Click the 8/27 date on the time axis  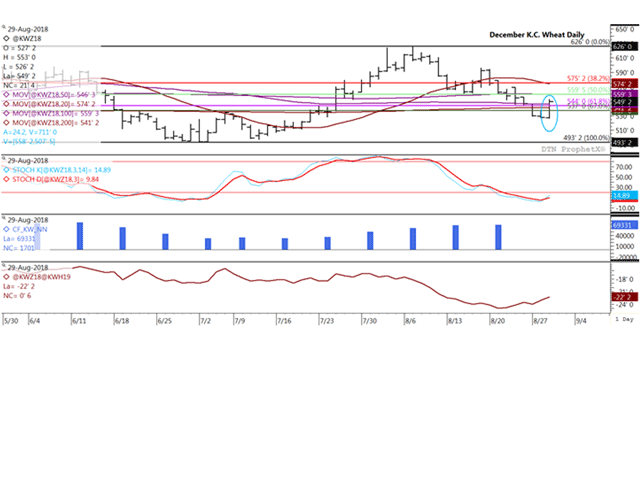[540, 321]
